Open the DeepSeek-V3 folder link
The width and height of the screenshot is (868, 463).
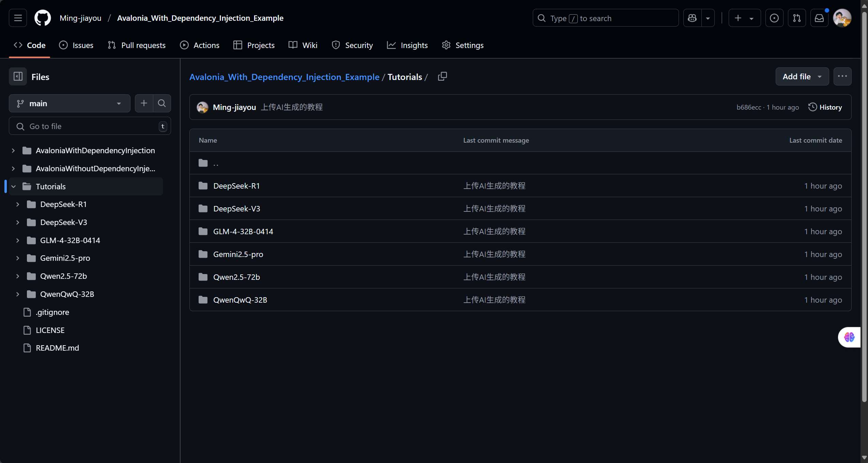click(236, 209)
